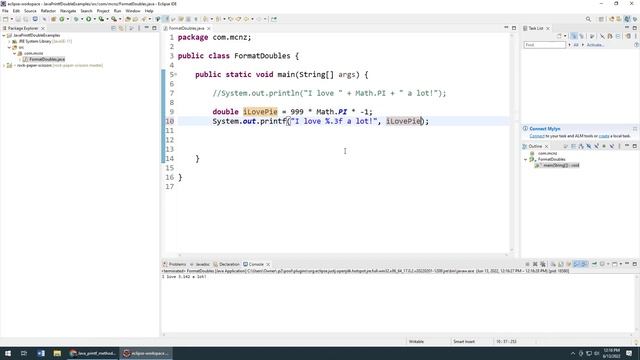Click the Save toolbar icon
This screenshot has height=360, width=640.
(18, 19)
